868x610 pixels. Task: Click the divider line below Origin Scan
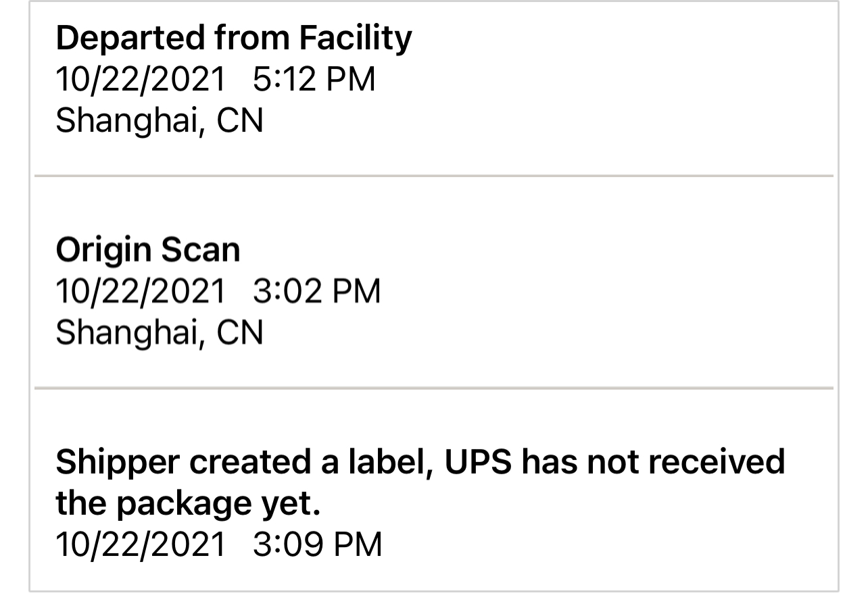click(433, 388)
